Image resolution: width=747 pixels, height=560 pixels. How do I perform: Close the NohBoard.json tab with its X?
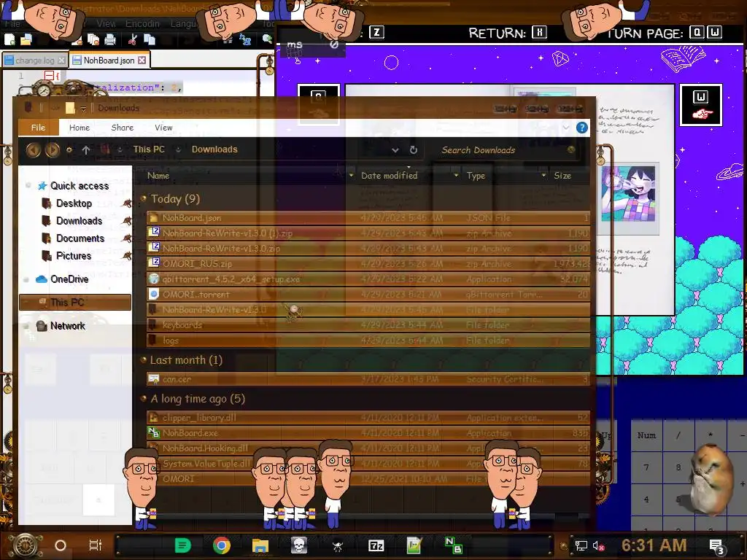point(142,61)
